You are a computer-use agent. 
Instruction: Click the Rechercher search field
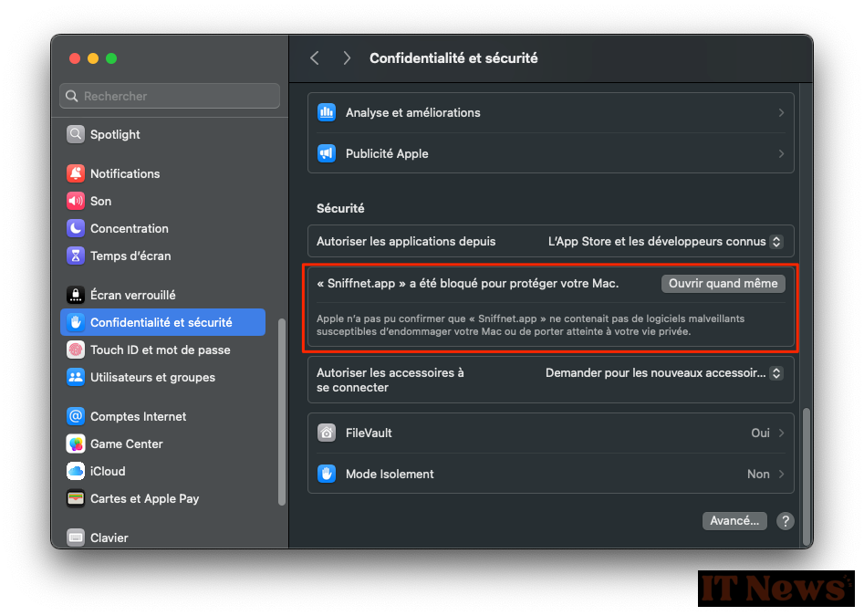tap(170, 96)
